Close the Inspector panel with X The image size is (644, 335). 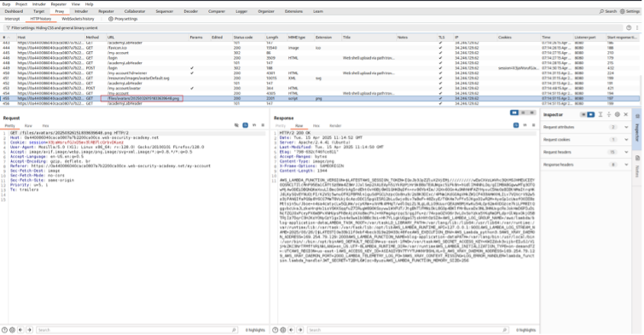pos(626,114)
